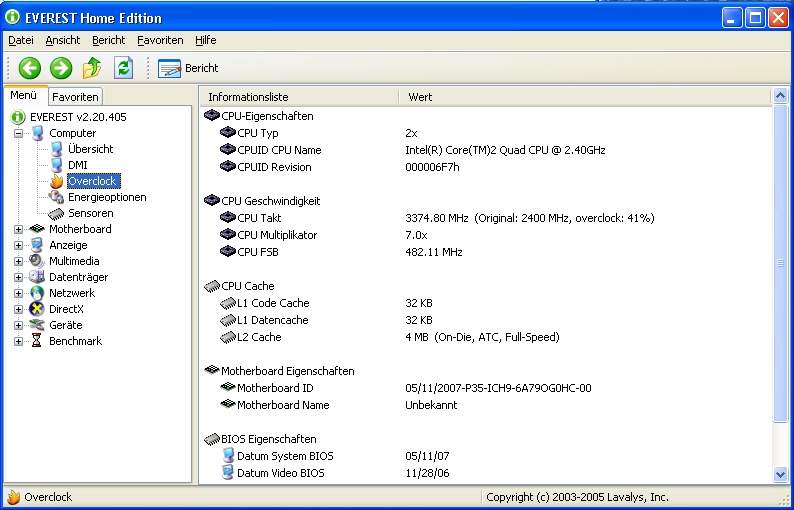
Task: Select the Motherboard ID row
Action: pos(486,388)
